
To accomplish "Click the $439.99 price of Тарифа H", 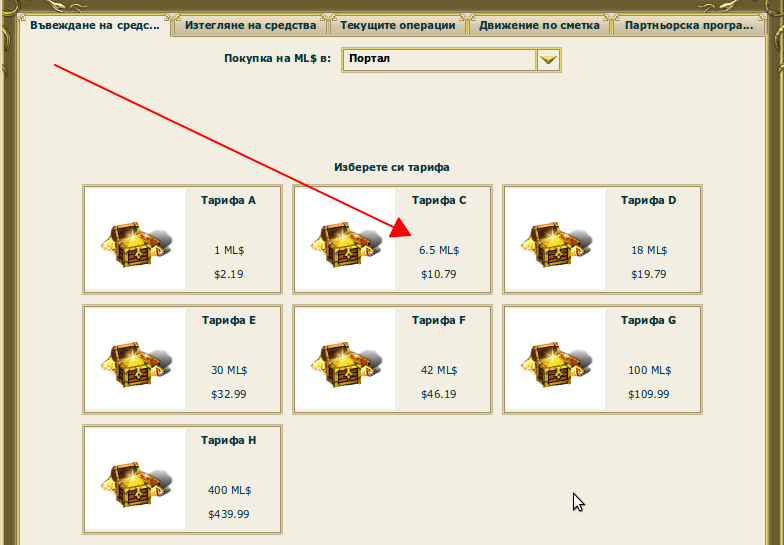I will [228, 514].
